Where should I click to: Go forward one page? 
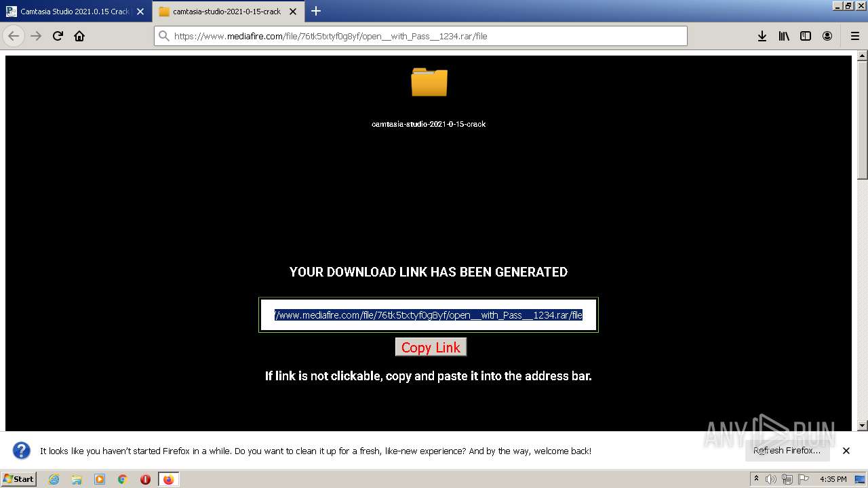click(x=36, y=36)
